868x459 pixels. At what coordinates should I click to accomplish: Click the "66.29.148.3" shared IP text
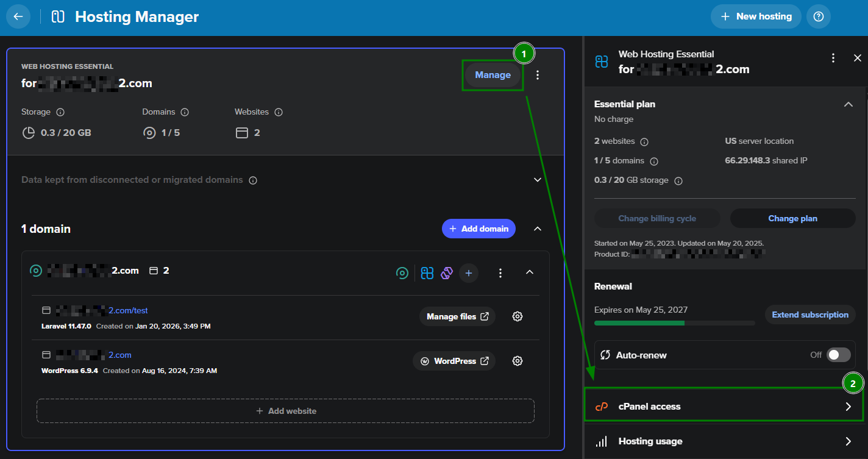[747, 161]
